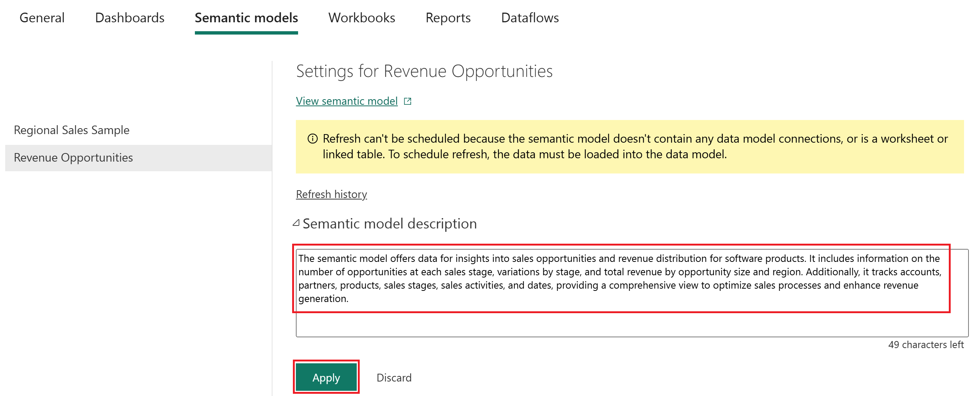
Task: Select Regional Sales Sample in the list
Action: [x=138, y=130]
